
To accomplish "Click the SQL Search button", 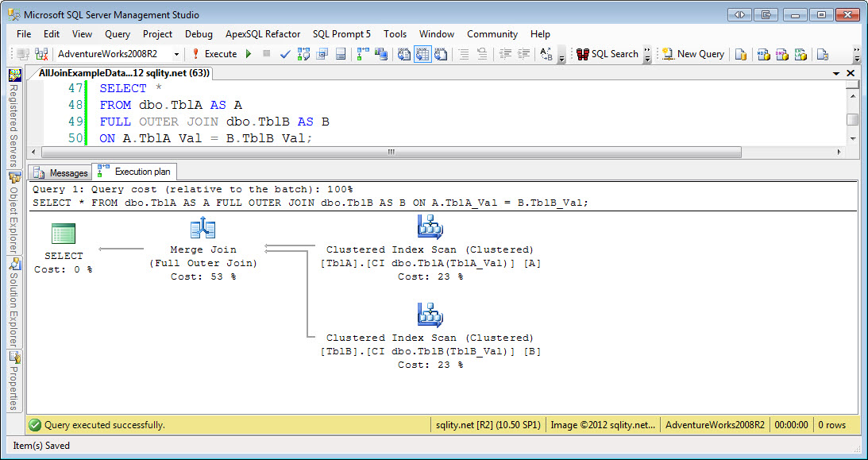I will (x=608, y=54).
